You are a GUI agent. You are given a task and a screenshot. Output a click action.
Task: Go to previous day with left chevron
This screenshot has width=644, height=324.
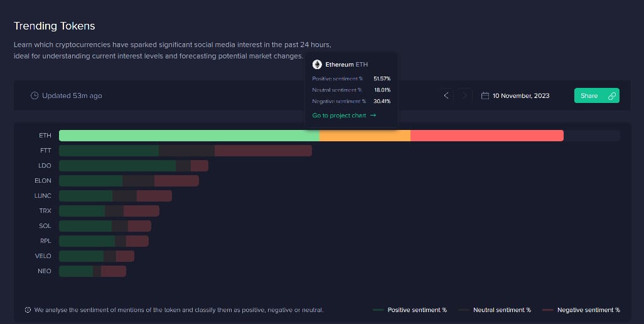pos(446,95)
